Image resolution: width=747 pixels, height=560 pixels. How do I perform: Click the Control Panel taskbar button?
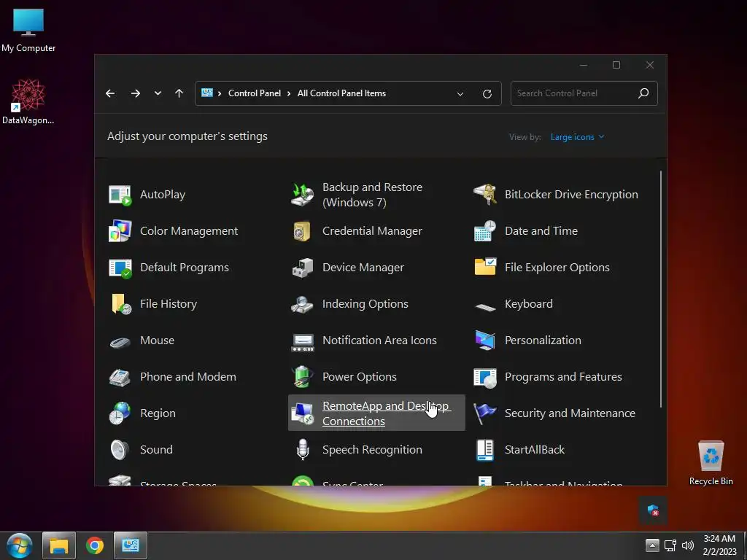[131, 545]
